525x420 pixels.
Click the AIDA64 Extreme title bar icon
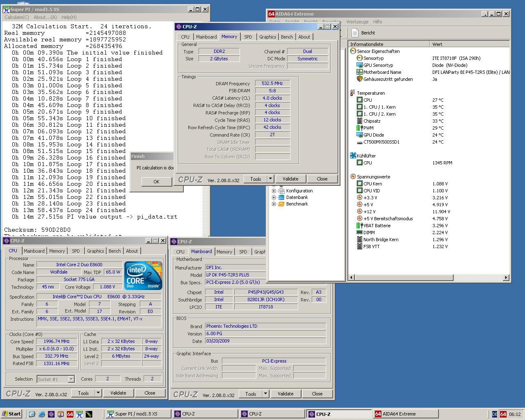271,14
